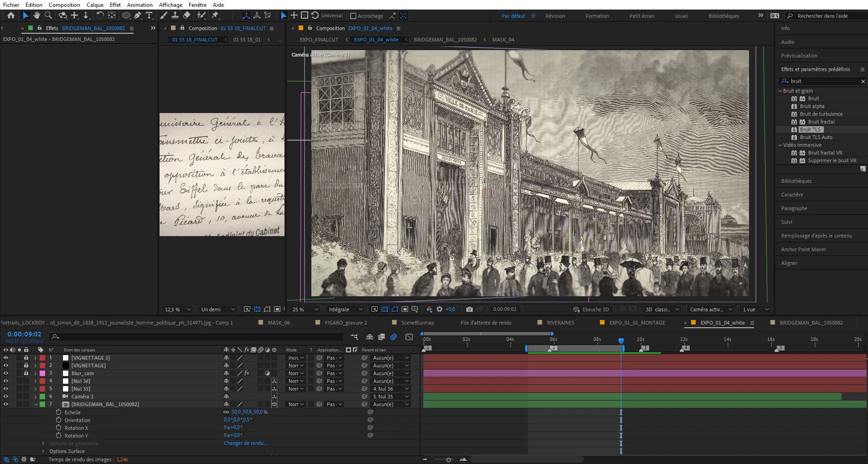Switch to the RIVERAINES timeline tab
868x464 pixels.
pos(560,323)
